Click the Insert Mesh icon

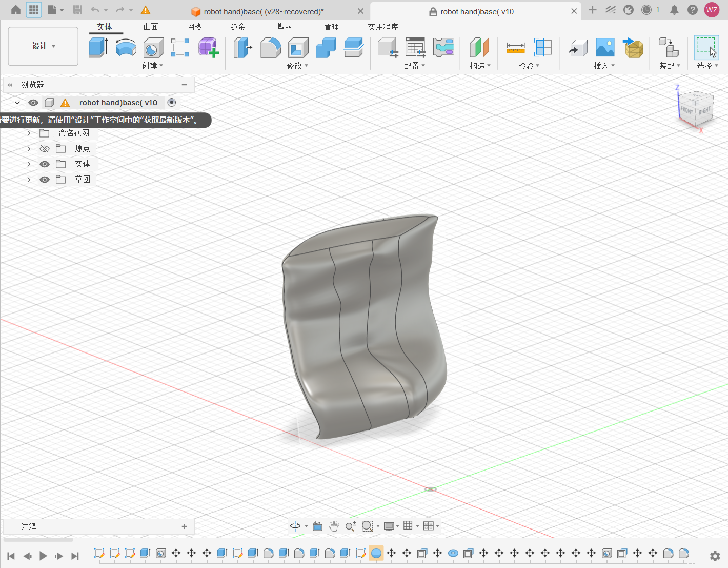tap(633, 48)
